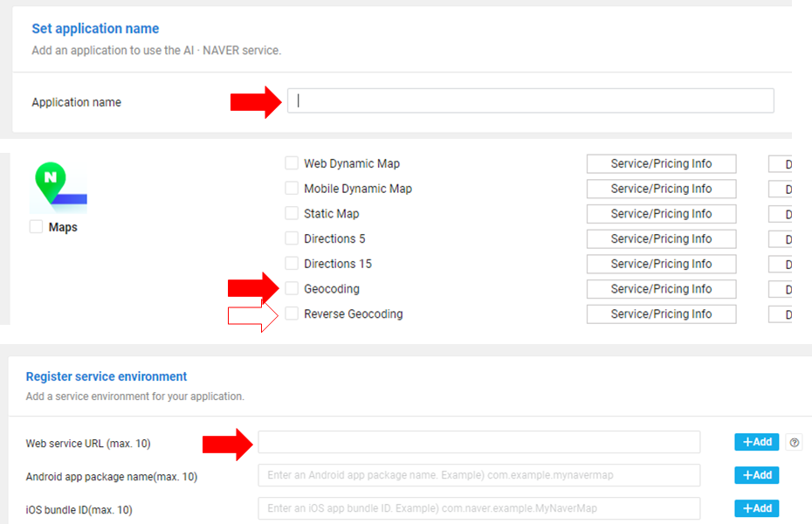This screenshot has height=524, width=812.
Task: Click the 'Application name' label
Action: 76,102
